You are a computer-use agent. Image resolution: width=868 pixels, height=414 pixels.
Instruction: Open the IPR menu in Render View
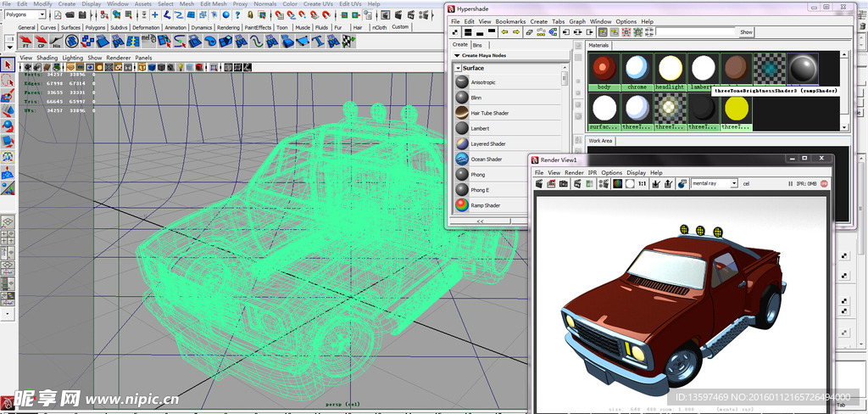[x=593, y=173]
